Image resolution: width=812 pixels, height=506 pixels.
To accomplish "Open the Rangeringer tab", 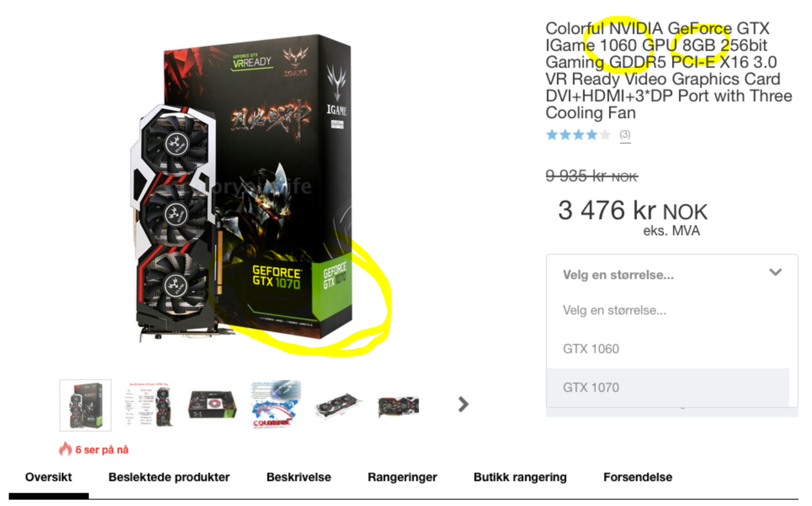I will [x=402, y=477].
